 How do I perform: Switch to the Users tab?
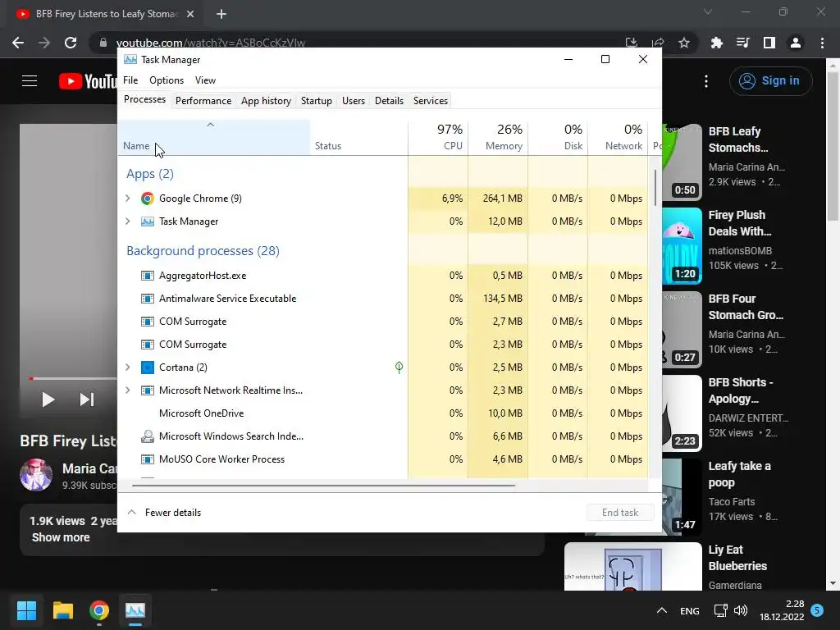tap(354, 101)
